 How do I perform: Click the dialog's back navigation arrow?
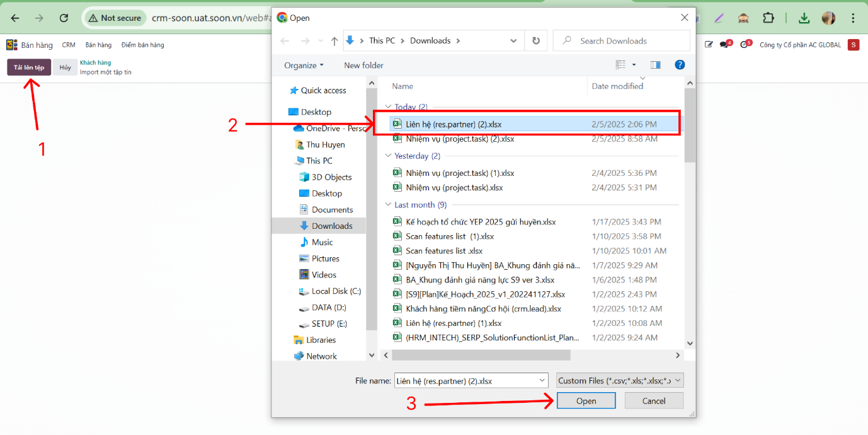pyautogui.click(x=285, y=41)
